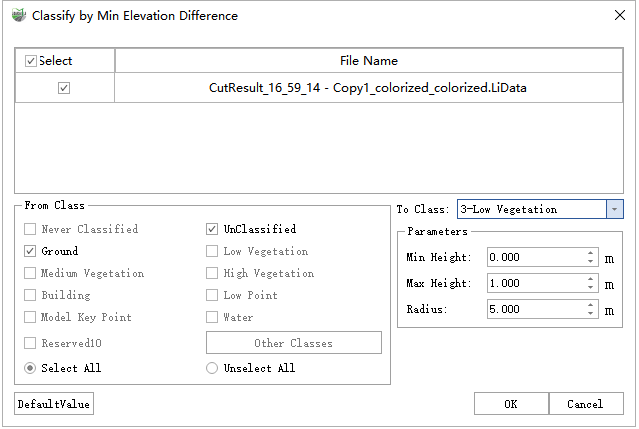
Task: Close the Classify by Min Elevation dialog
Action: [x=616, y=16]
